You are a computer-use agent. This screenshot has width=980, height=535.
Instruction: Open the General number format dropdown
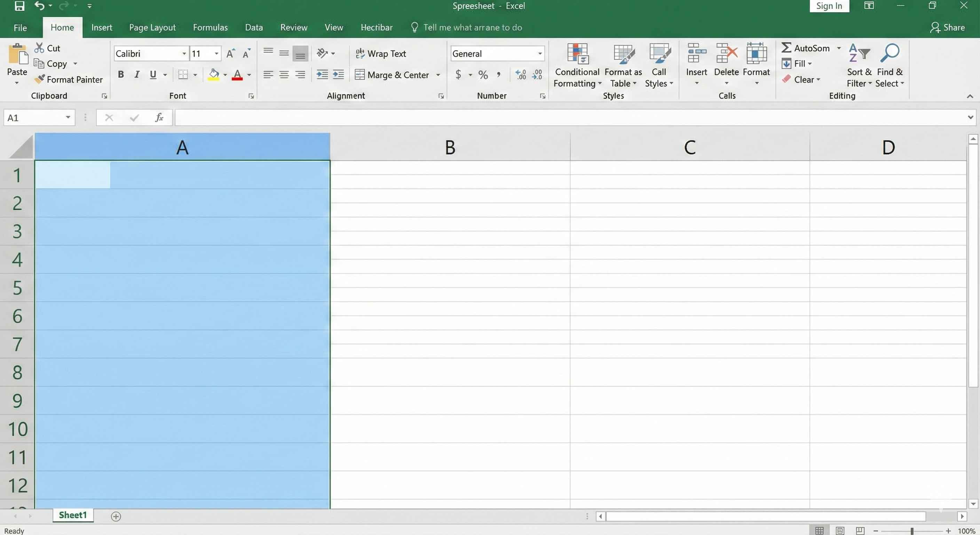click(540, 53)
